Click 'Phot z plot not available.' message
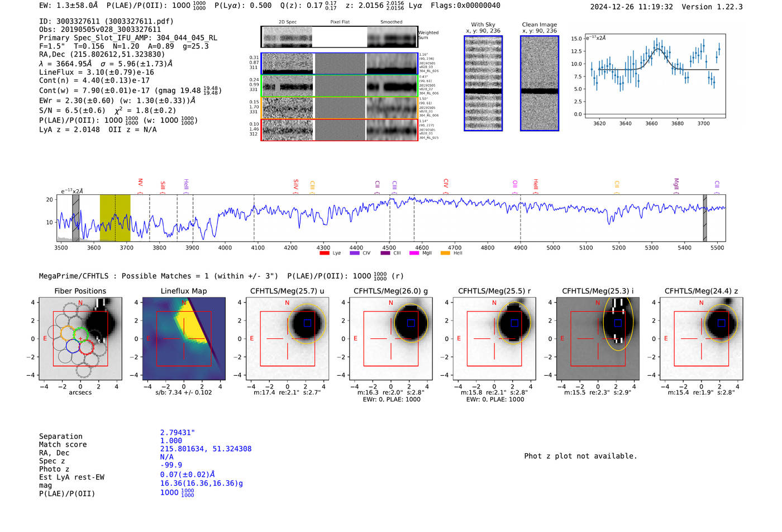The image size is (782, 532). (x=580, y=456)
